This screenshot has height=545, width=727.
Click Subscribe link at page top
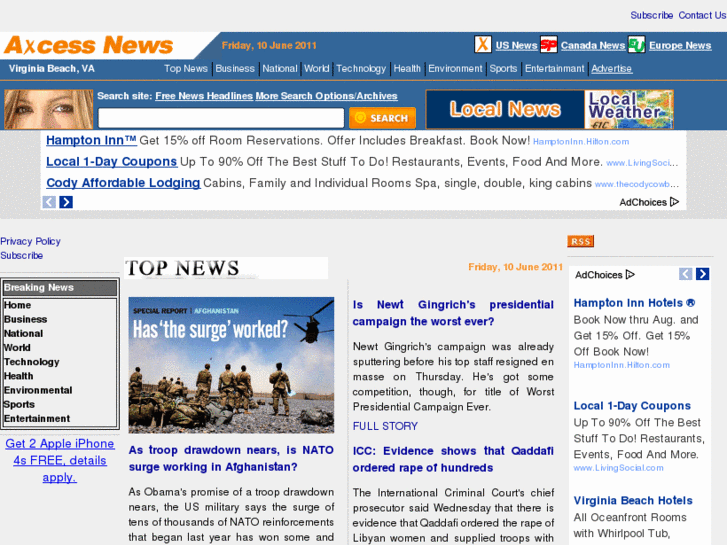click(651, 15)
